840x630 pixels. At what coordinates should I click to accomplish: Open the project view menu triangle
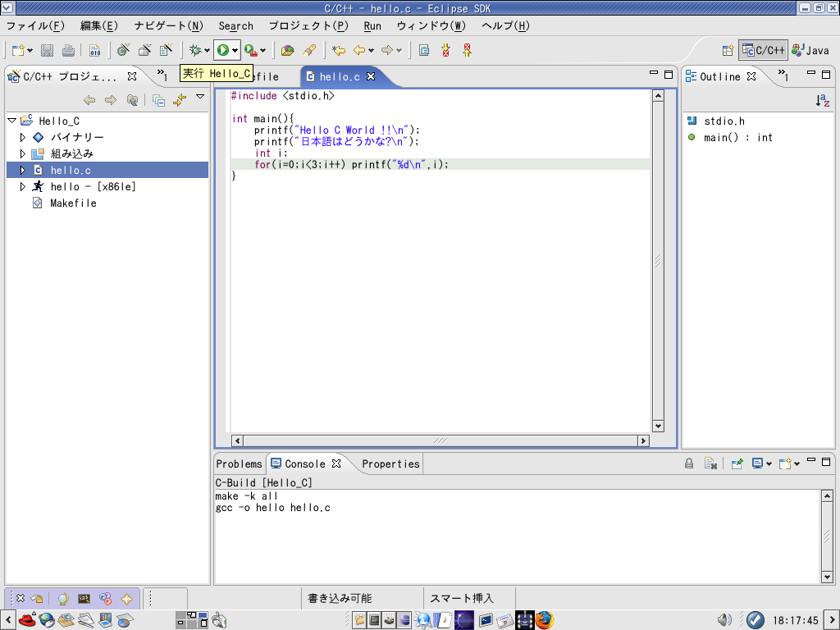(200, 97)
